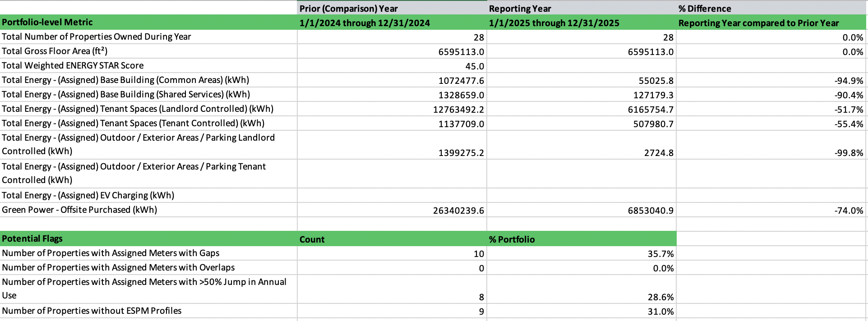Click reporting year value 6165754.7
The image size is (868, 321).
click(x=582, y=109)
